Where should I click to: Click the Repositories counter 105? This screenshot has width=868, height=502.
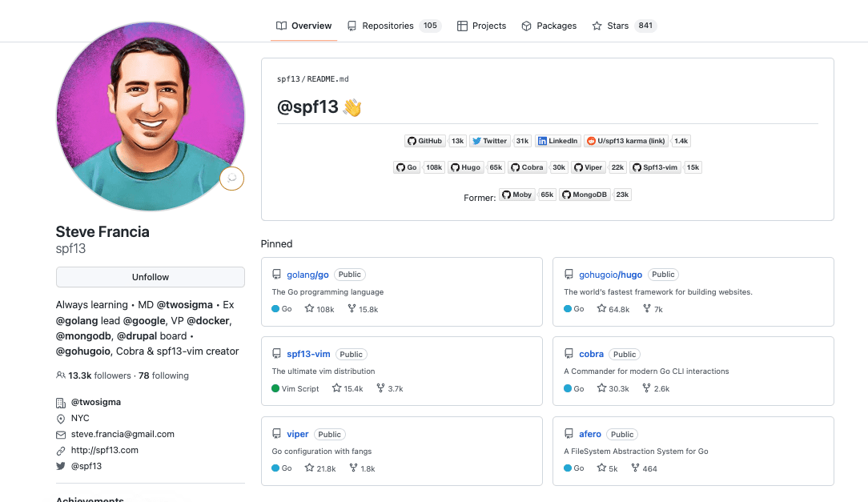[x=430, y=26]
